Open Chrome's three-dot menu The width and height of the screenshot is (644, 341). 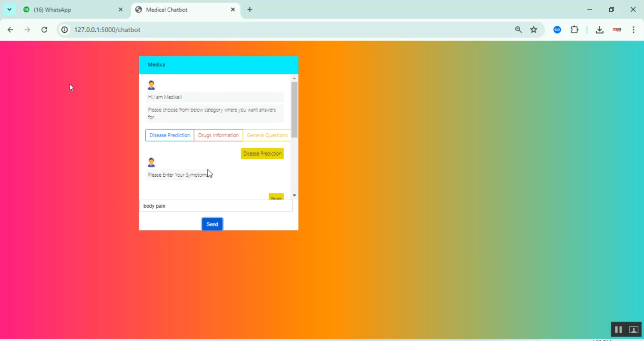[634, 30]
